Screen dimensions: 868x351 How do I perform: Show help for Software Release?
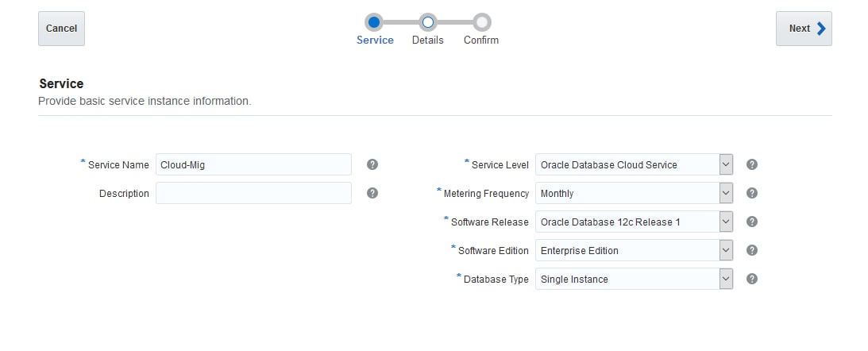(x=752, y=222)
